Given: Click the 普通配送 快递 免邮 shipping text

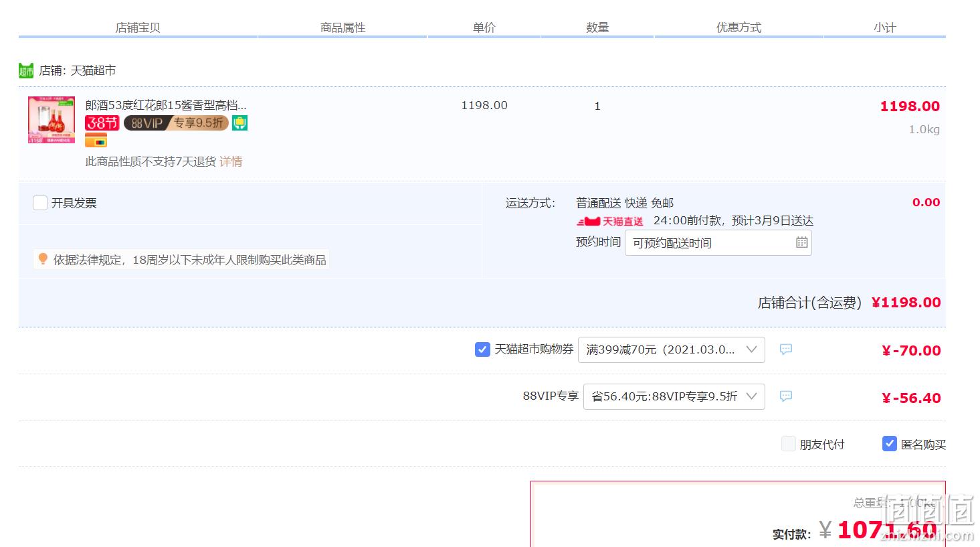Looking at the screenshot, I should 625,203.
